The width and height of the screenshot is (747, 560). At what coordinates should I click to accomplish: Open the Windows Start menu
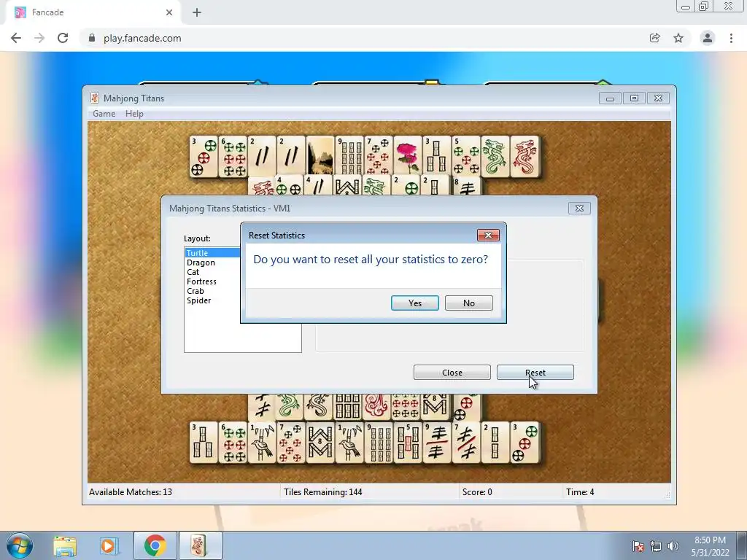[x=20, y=545]
